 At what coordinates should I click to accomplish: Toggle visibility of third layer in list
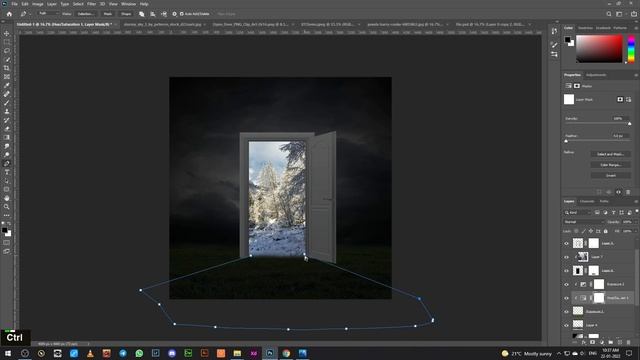pyautogui.click(x=567, y=271)
